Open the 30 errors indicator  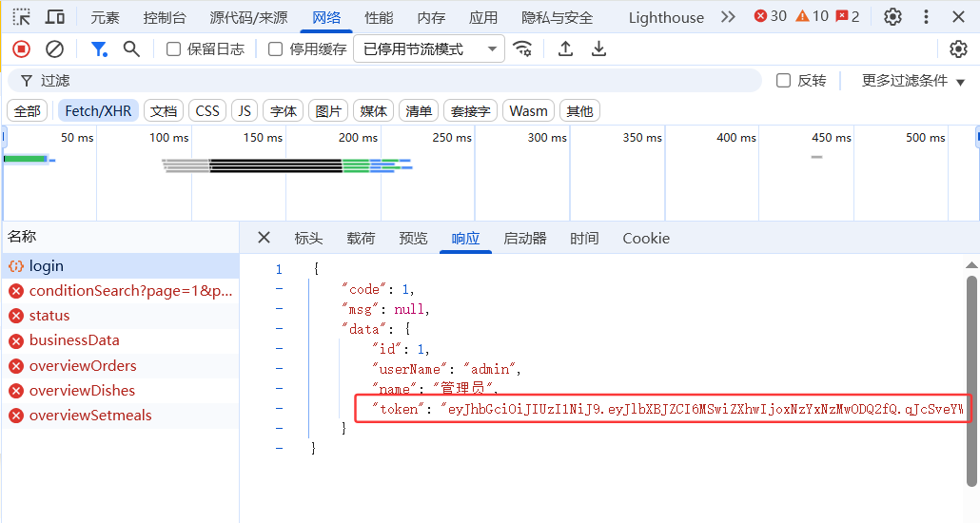click(x=770, y=16)
